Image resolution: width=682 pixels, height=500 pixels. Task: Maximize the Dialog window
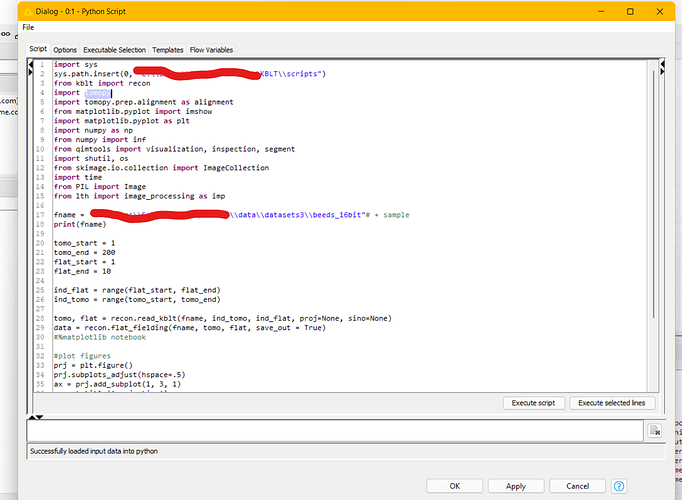click(x=630, y=12)
